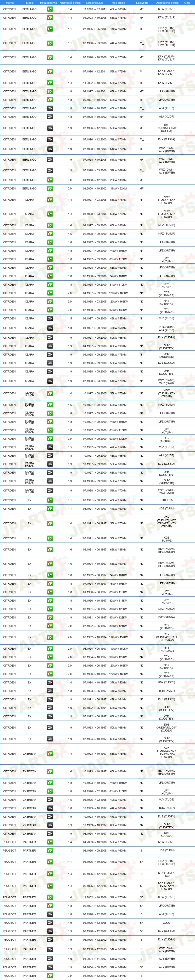Select the 54kW / 73KM power cell
This screenshot has width=195, height=980.
118,897
